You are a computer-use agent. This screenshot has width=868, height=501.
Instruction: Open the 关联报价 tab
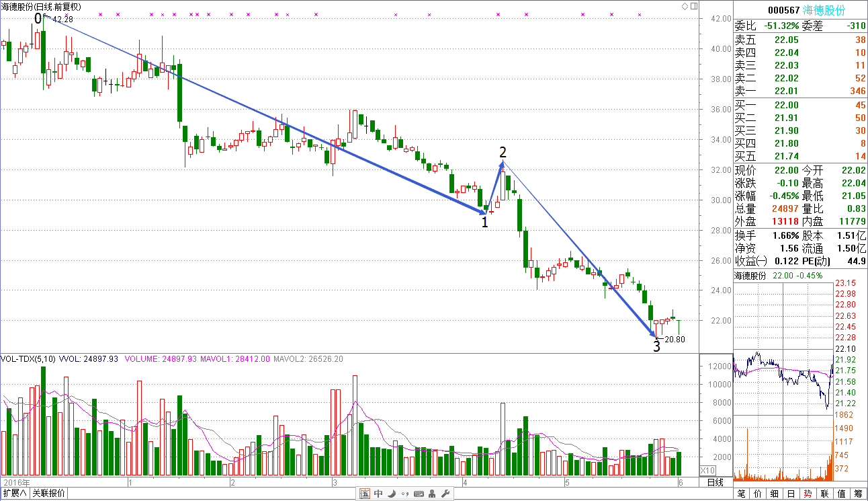48,494
